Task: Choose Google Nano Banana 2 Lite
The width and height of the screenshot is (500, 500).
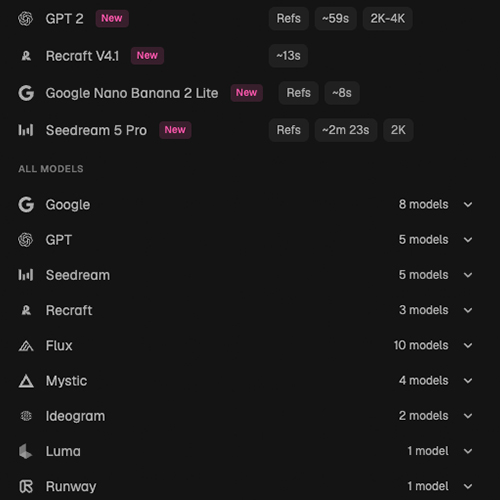Action: [132, 93]
